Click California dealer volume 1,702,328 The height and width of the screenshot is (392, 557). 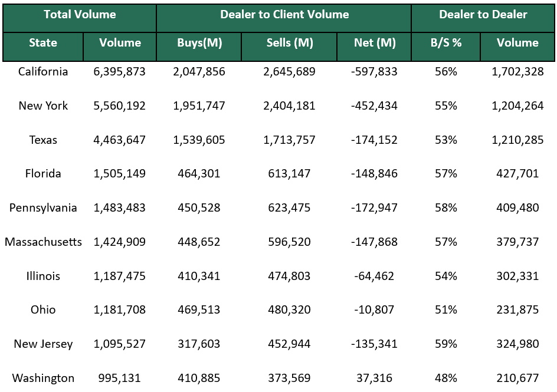pos(517,72)
